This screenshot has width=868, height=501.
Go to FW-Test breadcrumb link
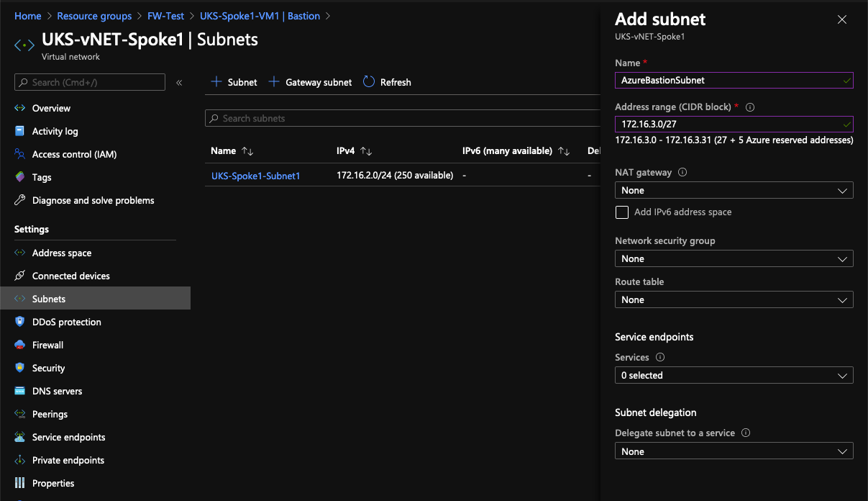pos(166,16)
